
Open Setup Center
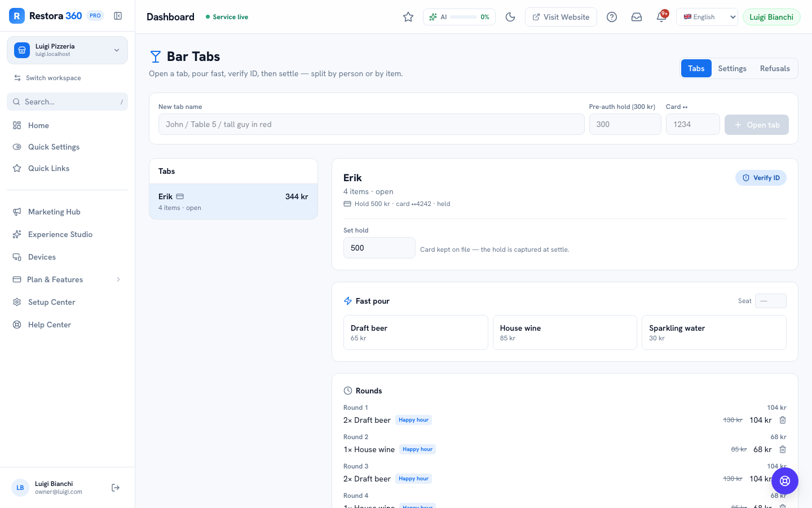(x=67, y=302)
